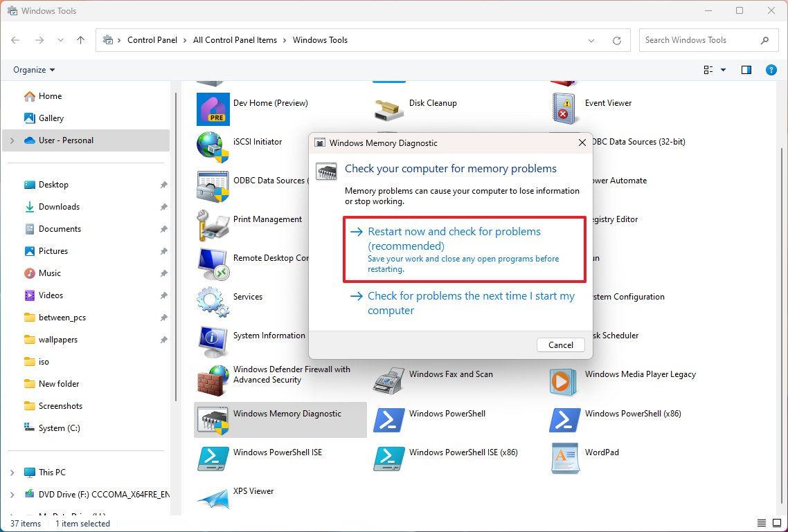Cancel the Windows Memory Diagnostic dialog
The height and width of the screenshot is (532, 788).
(560, 345)
